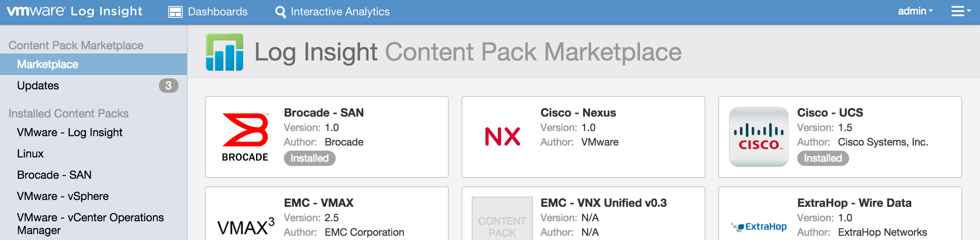The width and height of the screenshot is (980, 240).
Task: Open the Cisco - Nexus pack title
Action: click(578, 113)
